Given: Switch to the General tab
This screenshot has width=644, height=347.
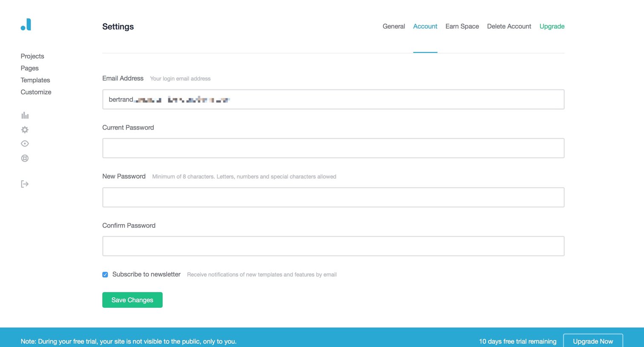Looking at the screenshot, I should point(394,26).
